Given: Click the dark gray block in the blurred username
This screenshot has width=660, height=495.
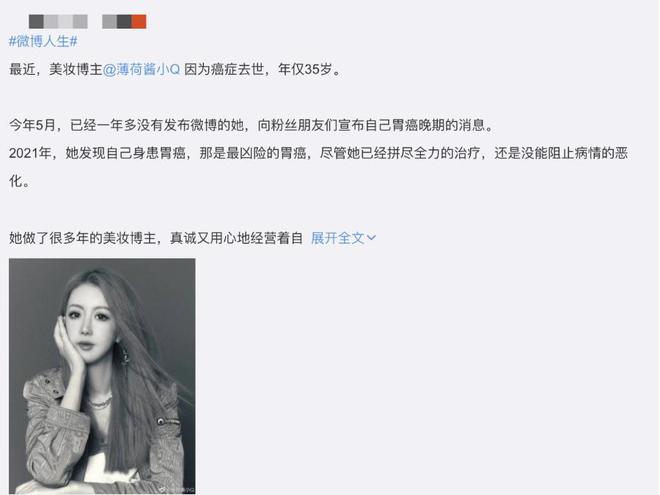Looking at the screenshot, I should point(36,21).
